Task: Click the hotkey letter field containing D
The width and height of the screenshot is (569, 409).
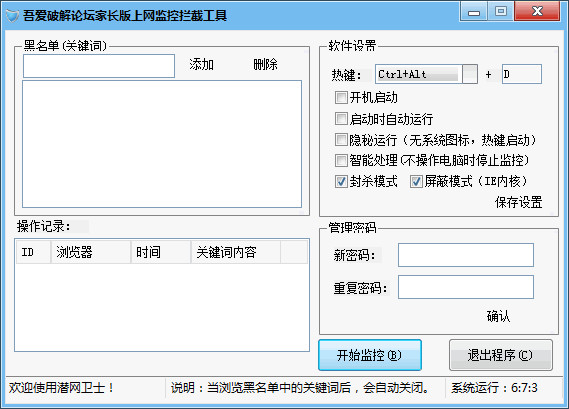Action: tap(522, 74)
